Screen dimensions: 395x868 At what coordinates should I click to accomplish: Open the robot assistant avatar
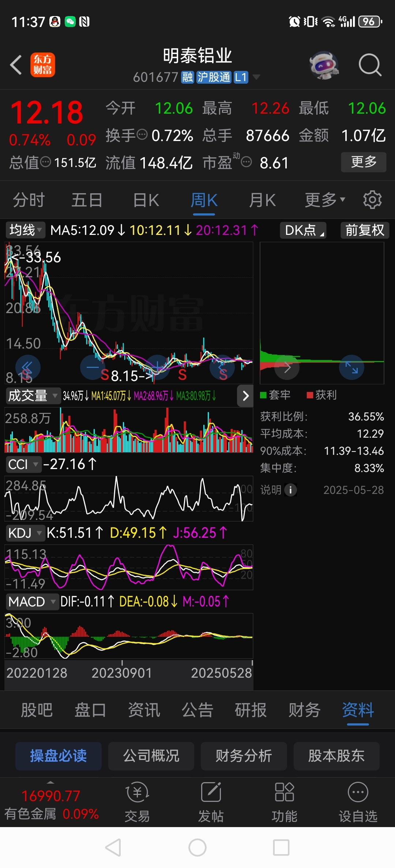tap(324, 65)
